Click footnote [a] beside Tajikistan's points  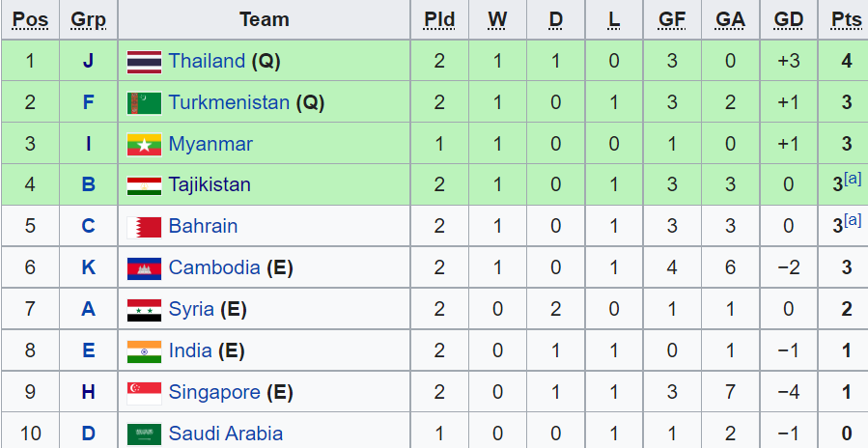853,179
